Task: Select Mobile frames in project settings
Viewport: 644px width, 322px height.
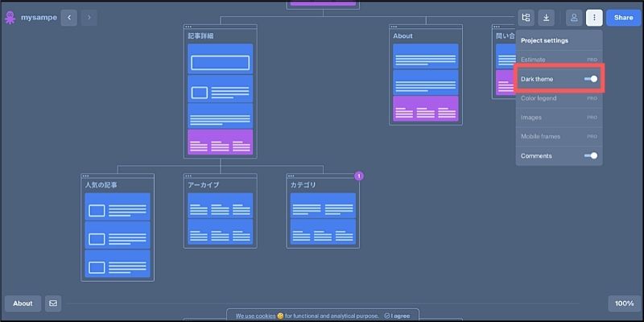Action: [559, 136]
